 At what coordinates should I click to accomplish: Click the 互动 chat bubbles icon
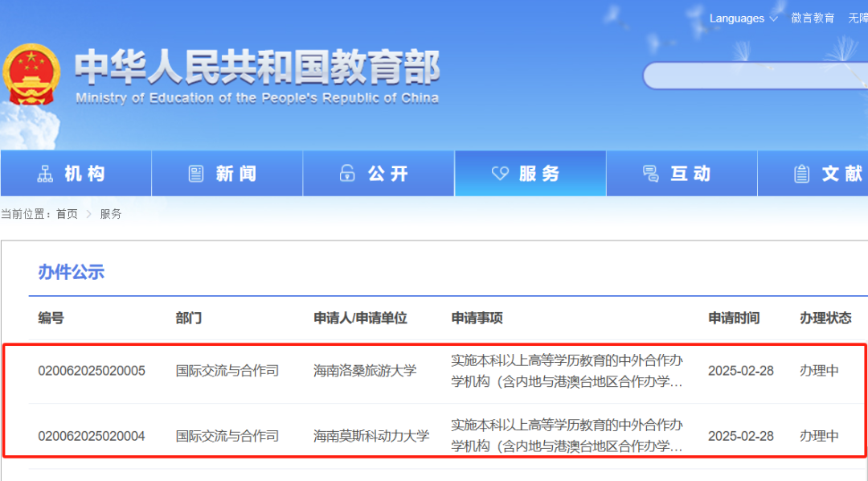tap(651, 174)
